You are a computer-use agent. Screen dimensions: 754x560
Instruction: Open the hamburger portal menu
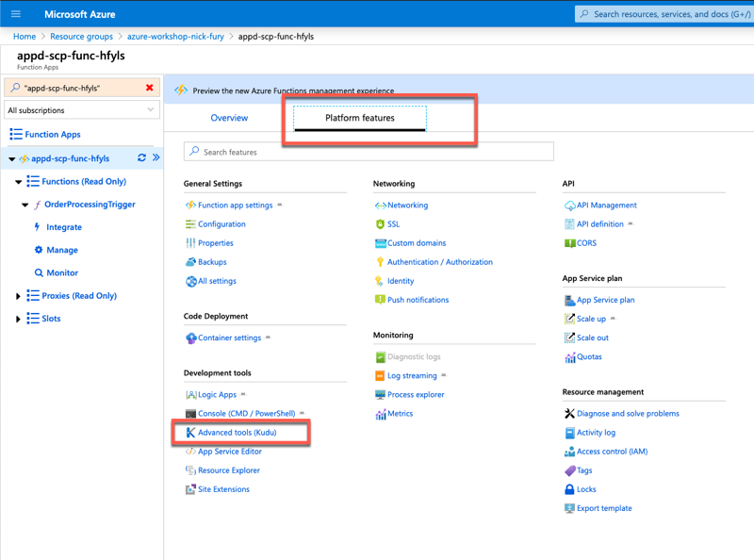[16, 14]
